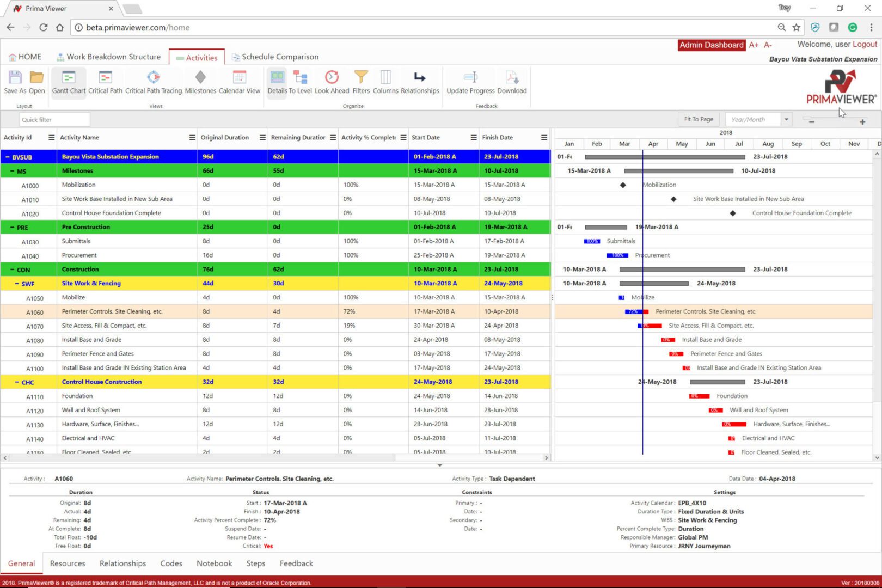Open the Relationships tool
This screenshot has width=882, height=588.
tap(420, 77)
